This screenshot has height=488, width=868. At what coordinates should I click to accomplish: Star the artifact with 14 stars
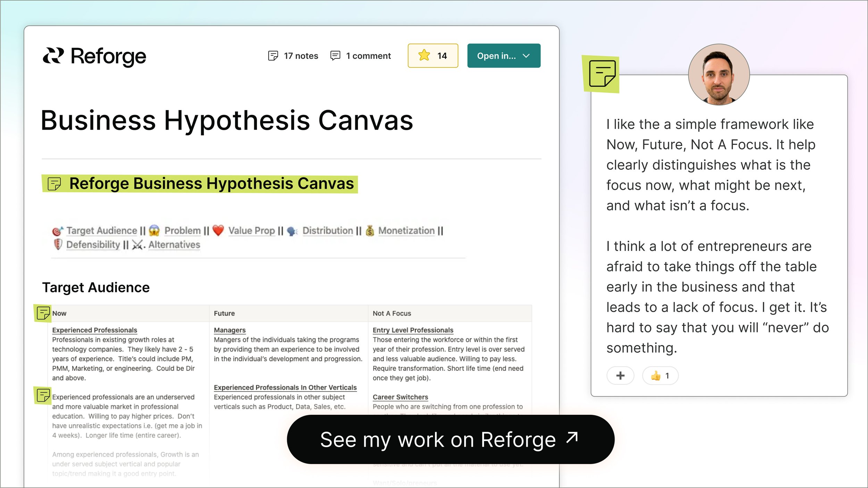click(433, 56)
